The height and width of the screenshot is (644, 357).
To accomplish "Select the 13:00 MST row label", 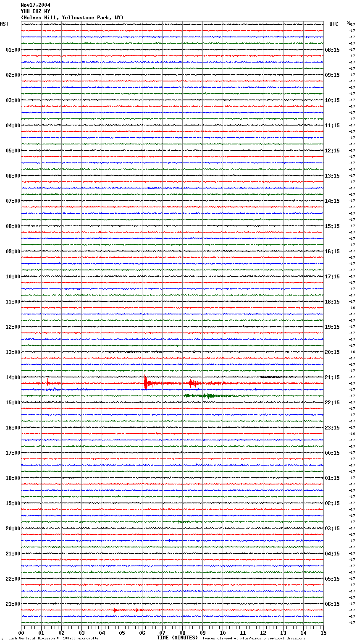I will [x=13, y=352].
